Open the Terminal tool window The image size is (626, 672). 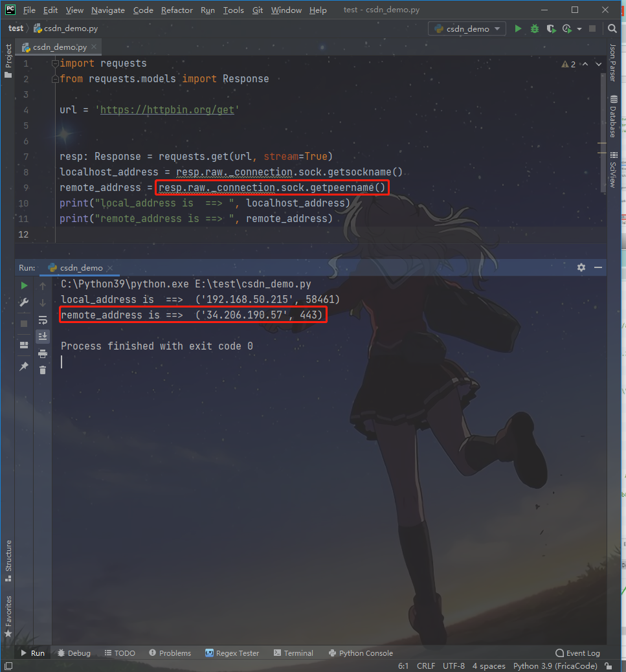click(x=293, y=653)
